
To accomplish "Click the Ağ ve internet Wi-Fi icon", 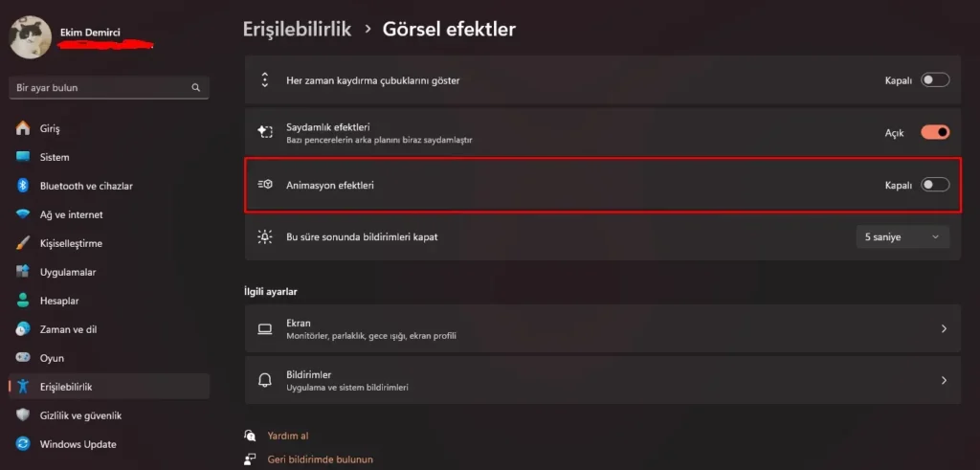I will pyautogui.click(x=23, y=214).
